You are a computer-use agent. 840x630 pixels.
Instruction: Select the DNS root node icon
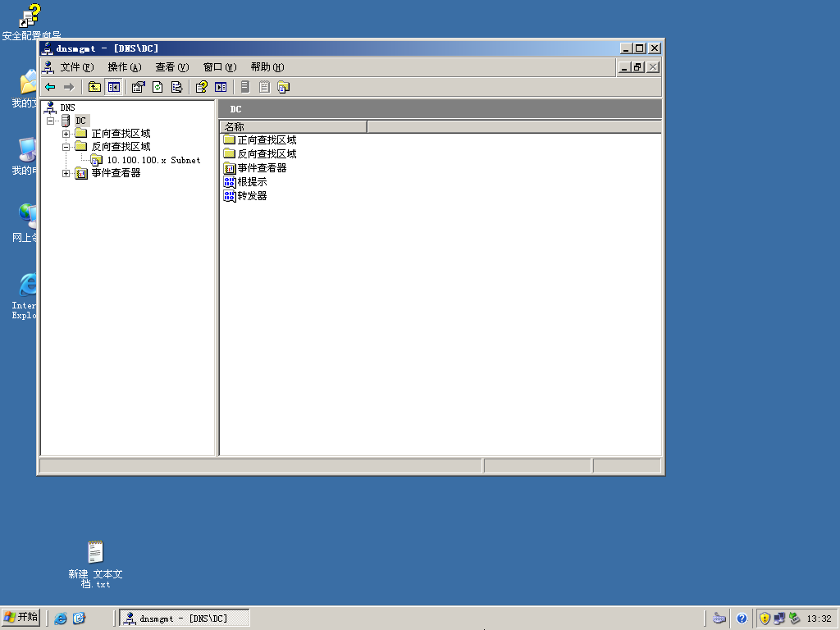point(50,107)
